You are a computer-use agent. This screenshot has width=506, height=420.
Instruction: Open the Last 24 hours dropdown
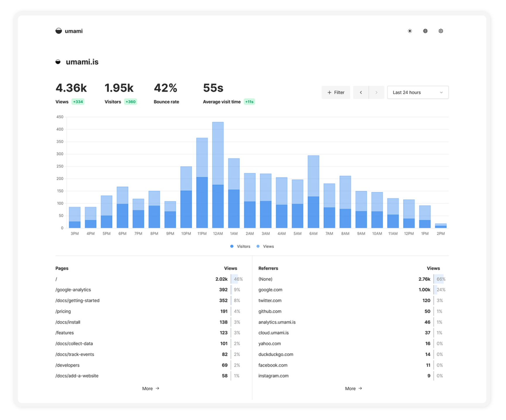(418, 93)
